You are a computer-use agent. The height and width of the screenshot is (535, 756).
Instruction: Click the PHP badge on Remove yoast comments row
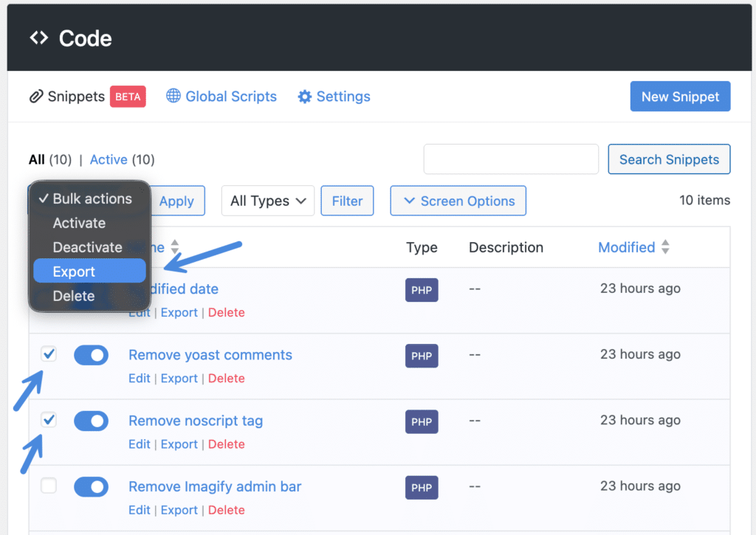click(x=421, y=356)
